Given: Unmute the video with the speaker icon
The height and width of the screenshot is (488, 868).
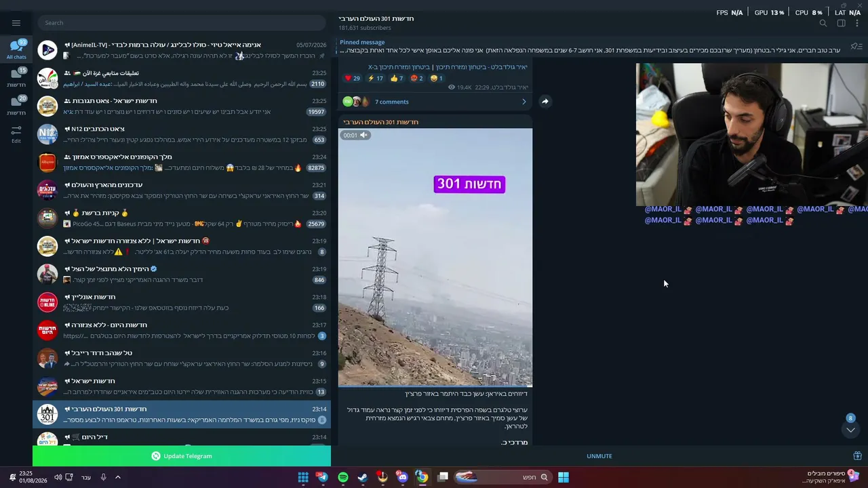Looking at the screenshot, I should (363, 135).
